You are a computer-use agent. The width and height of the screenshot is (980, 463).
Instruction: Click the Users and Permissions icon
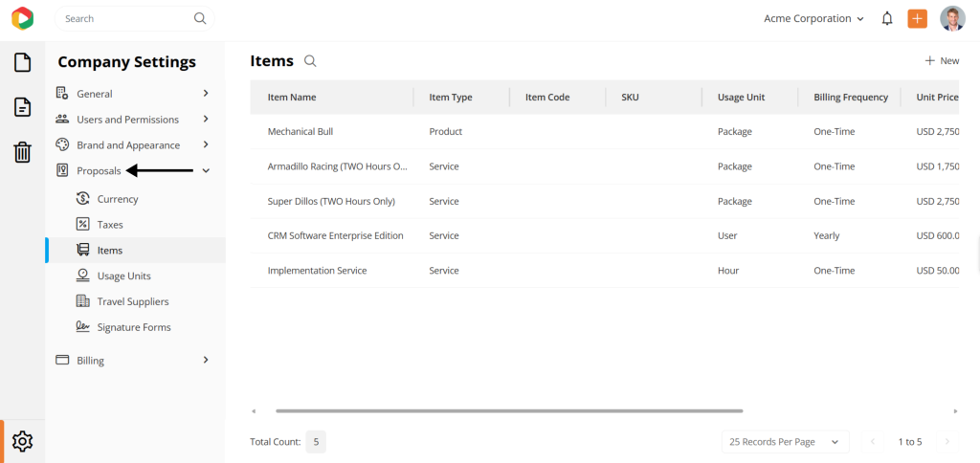(x=62, y=119)
